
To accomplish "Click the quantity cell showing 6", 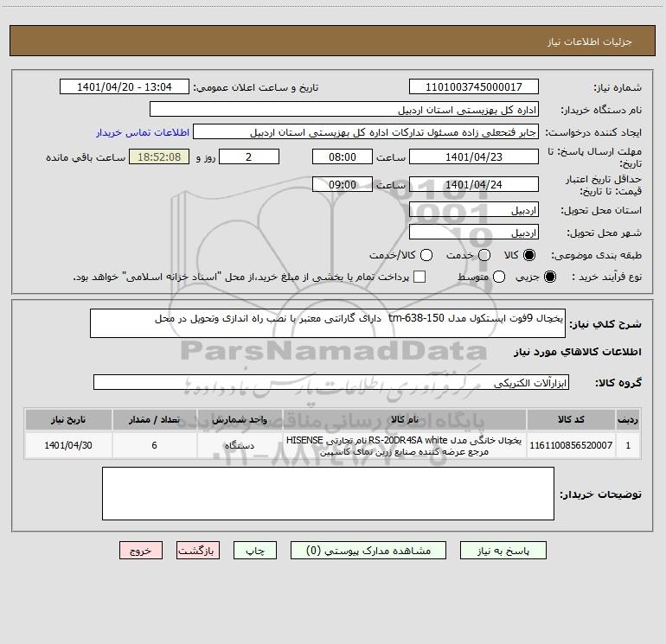I will point(154,445).
